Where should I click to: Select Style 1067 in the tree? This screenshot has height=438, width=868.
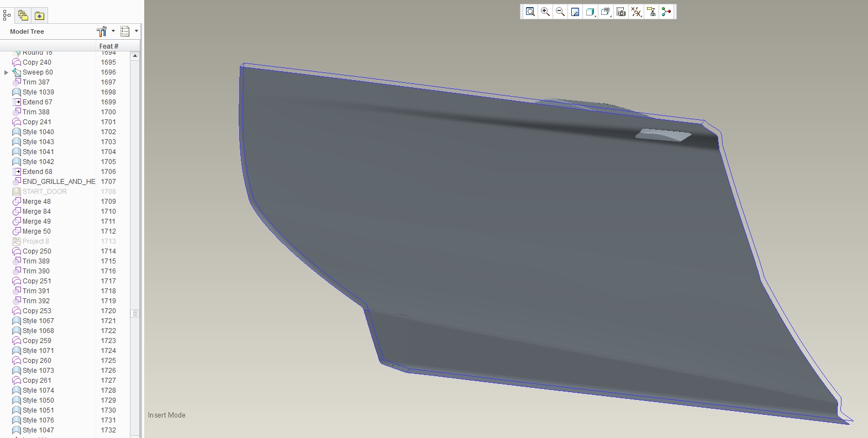[x=38, y=321]
